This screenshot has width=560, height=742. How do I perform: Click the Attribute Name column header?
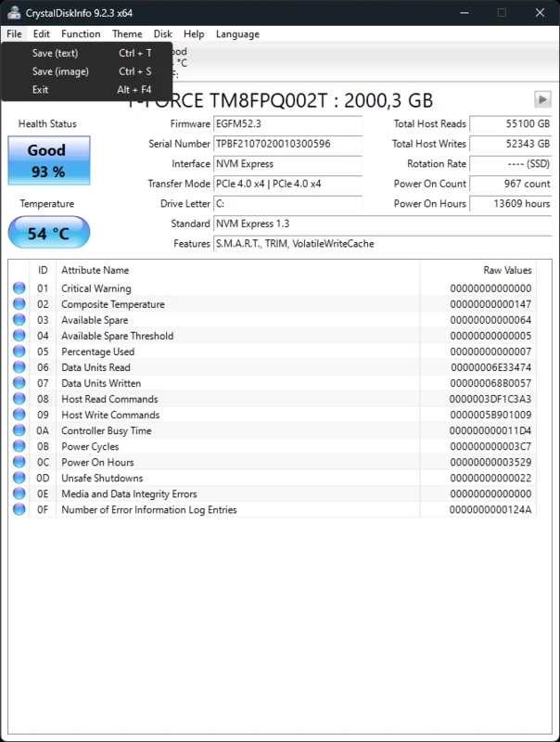[95, 270]
